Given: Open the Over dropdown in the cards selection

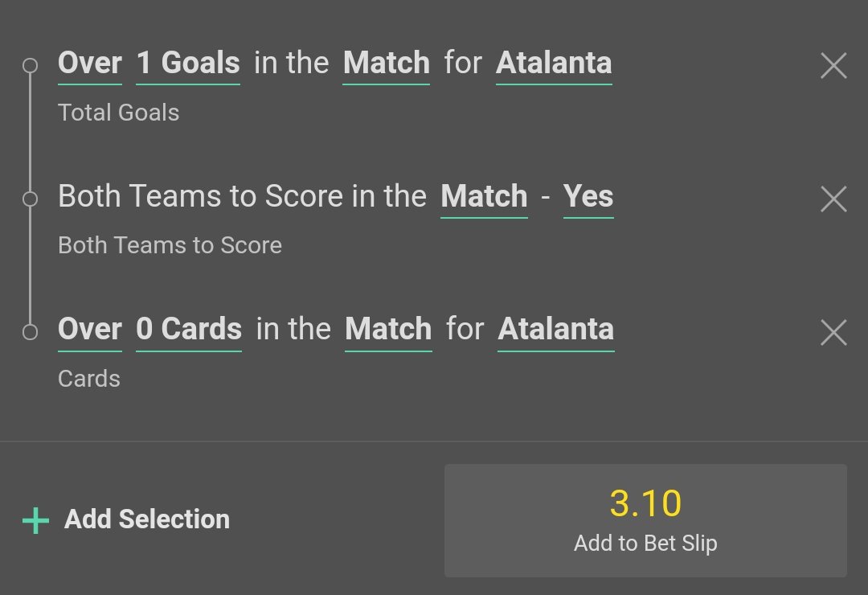Looking at the screenshot, I should (x=90, y=330).
